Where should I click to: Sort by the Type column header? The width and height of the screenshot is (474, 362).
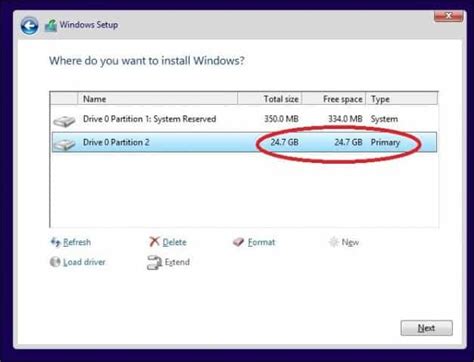pyautogui.click(x=402, y=99)
